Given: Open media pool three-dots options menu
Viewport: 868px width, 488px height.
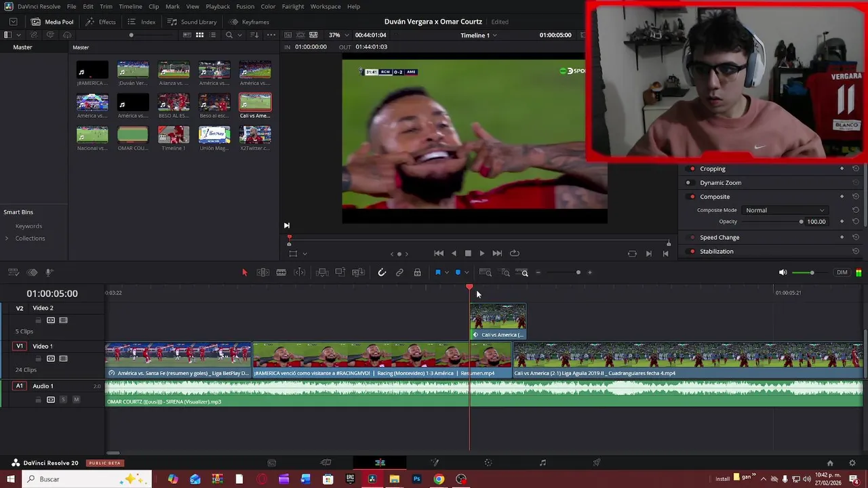Looking at the screenshot, I should point(271,35).
